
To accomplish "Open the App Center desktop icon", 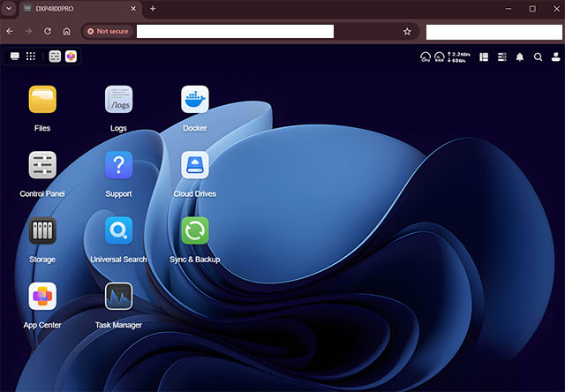I will [42, 297].
